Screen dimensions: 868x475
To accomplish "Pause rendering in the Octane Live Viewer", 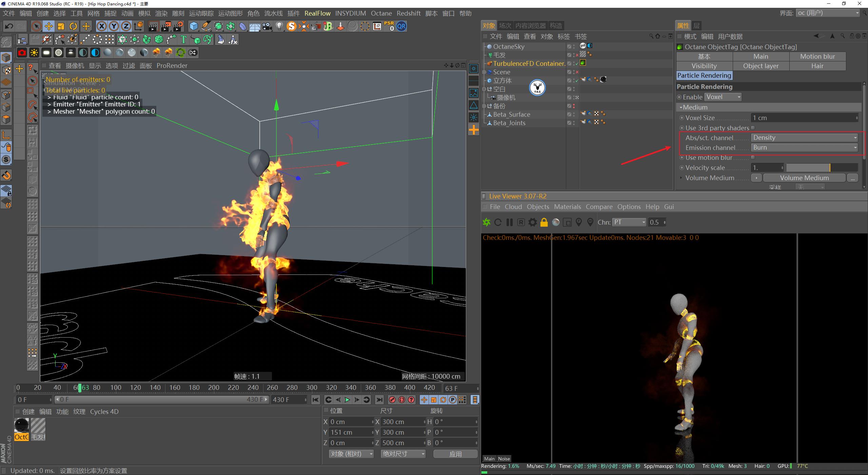I will point(509,222).
